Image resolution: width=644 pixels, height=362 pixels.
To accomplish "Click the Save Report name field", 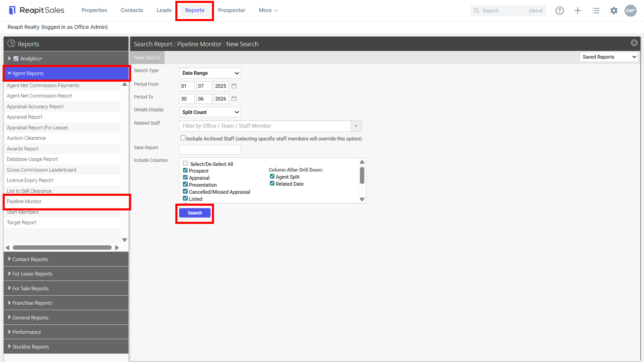I will [x=210, y=150].
